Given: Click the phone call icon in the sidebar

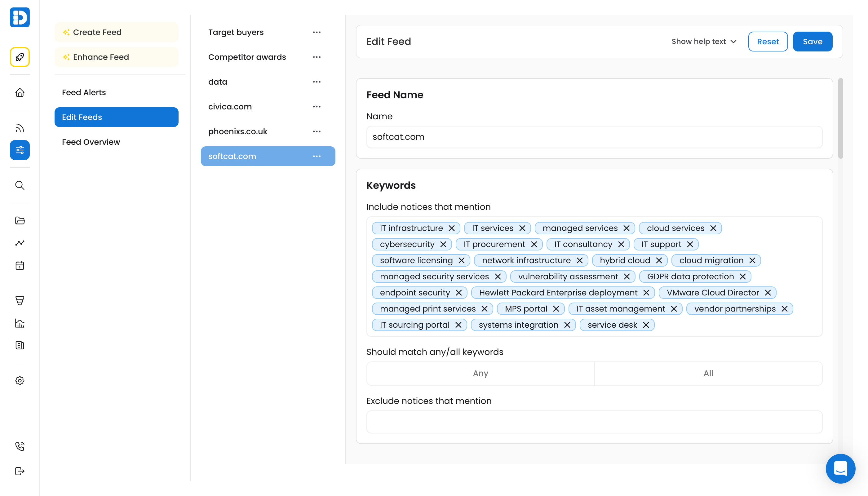Looking at the screenshot, I should [20, 446].
